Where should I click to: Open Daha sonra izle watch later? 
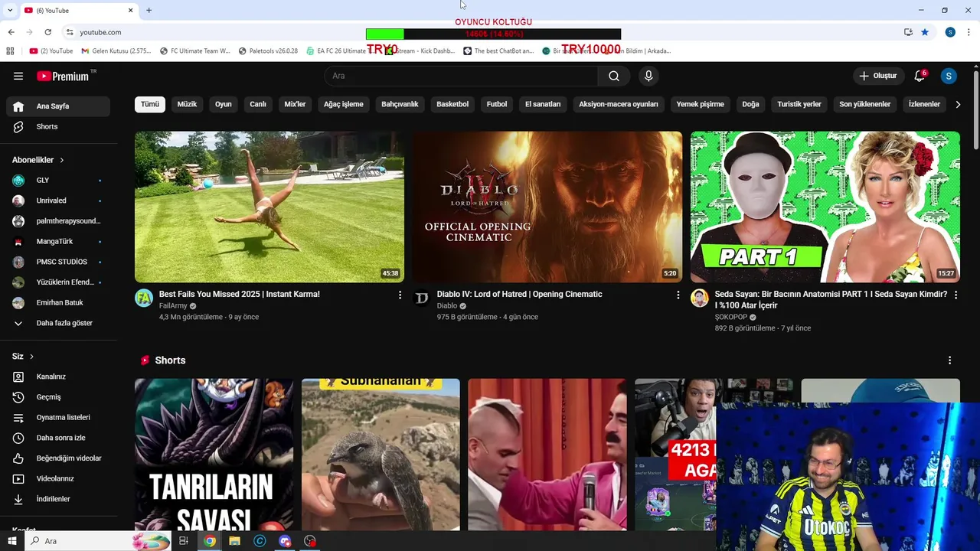(58, 438)
